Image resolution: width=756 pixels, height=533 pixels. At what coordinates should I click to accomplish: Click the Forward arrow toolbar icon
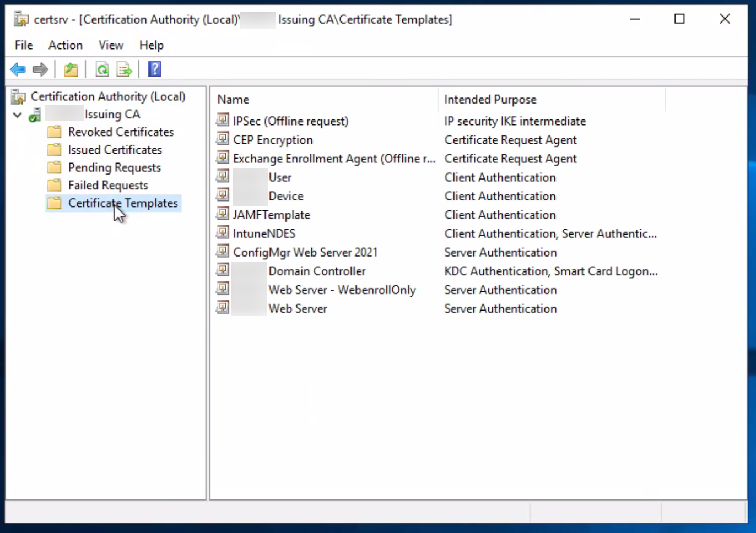[x=40, y=69]
